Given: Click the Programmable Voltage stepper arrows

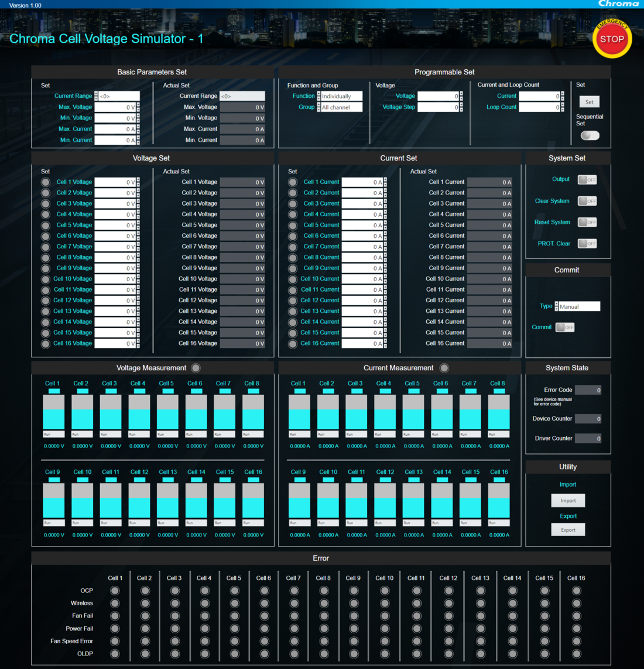Looking at the screenshot, I should click(x=461, y=96).
